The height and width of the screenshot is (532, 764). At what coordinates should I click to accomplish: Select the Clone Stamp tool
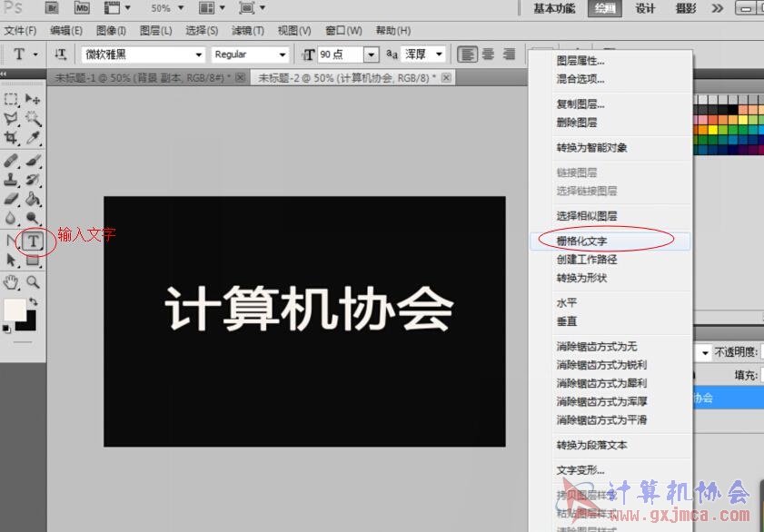(11, 180)
